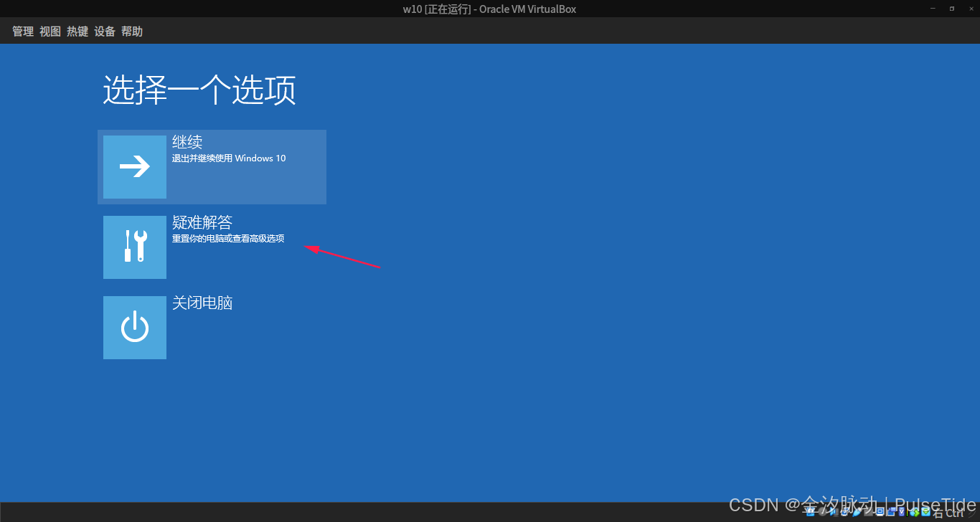The height and width of the screenshot is (522, 980).
Task: Minimize the VirtualBox window
Action: 933,9
